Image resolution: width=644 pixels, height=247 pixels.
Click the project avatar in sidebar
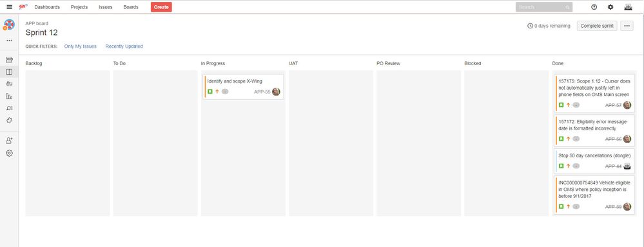click(x=9, y=25)
